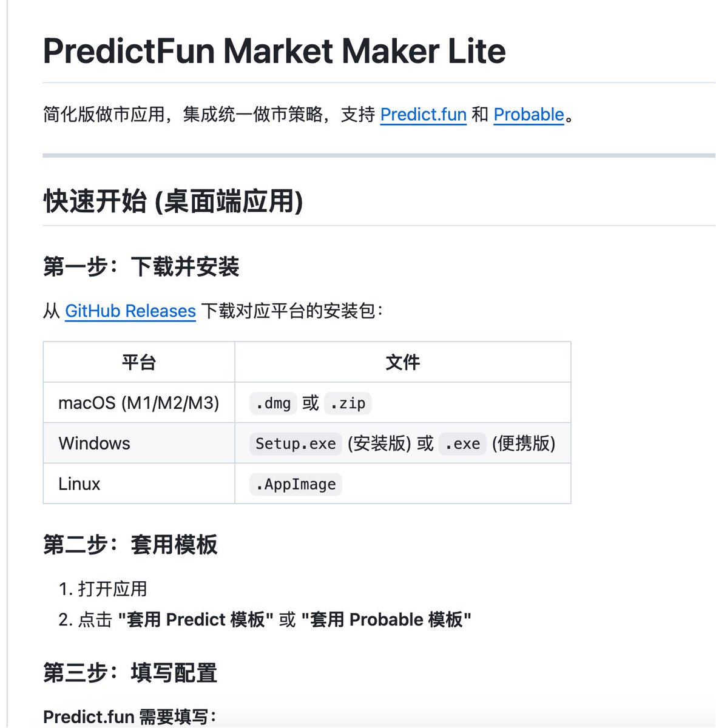Click the 第二步：套用模板 heading
The height and width of the screenshot is (728, 716).
click(x=130, y=544)
